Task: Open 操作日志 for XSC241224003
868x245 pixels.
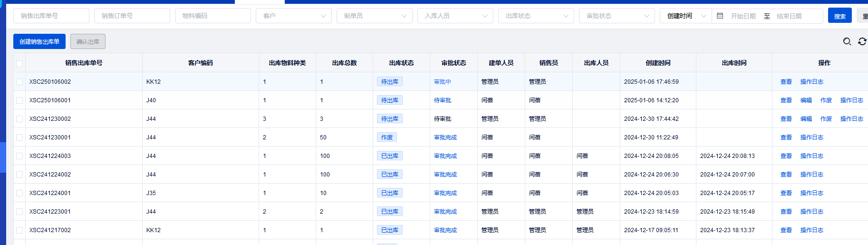Action: [812, 156]
